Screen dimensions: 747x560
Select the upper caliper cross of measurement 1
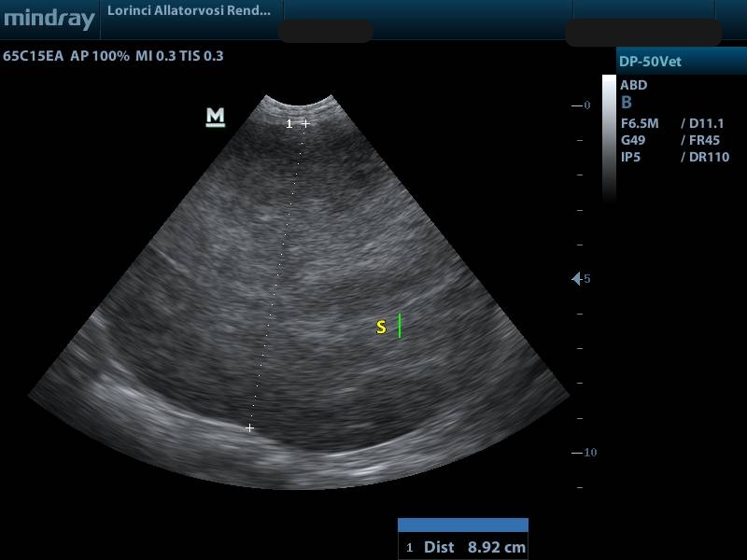[304, 123]
